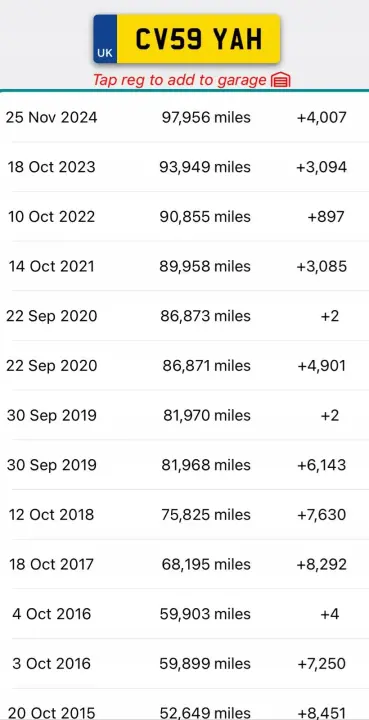Click the +8,292 mileage increase
The height and width of the screenshot is (720, 369).
[322, 564]
